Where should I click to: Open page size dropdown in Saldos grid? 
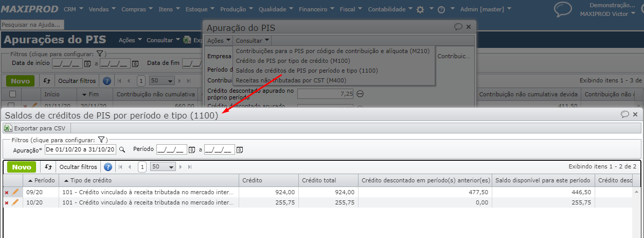click(x=163, y=167)
